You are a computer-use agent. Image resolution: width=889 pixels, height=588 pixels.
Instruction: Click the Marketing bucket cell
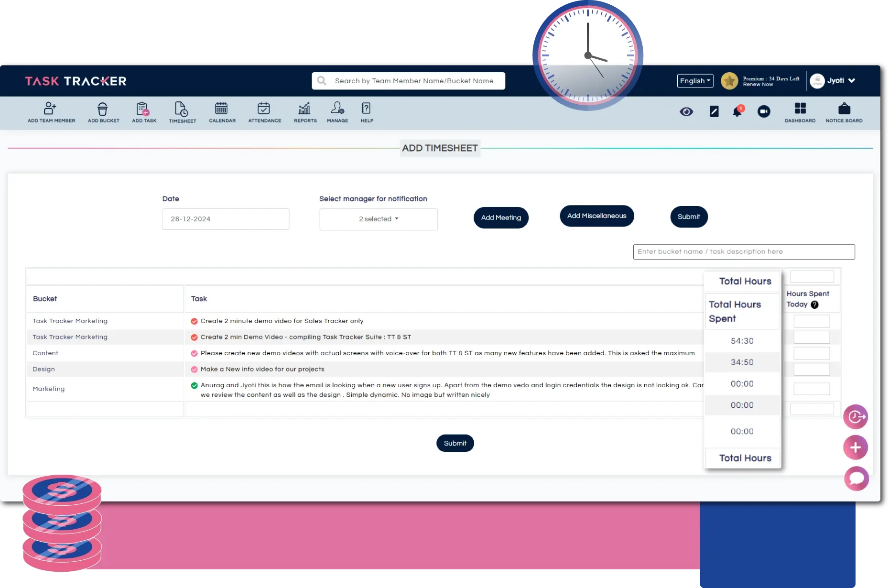pyautogui.click(x=48, y=389)
